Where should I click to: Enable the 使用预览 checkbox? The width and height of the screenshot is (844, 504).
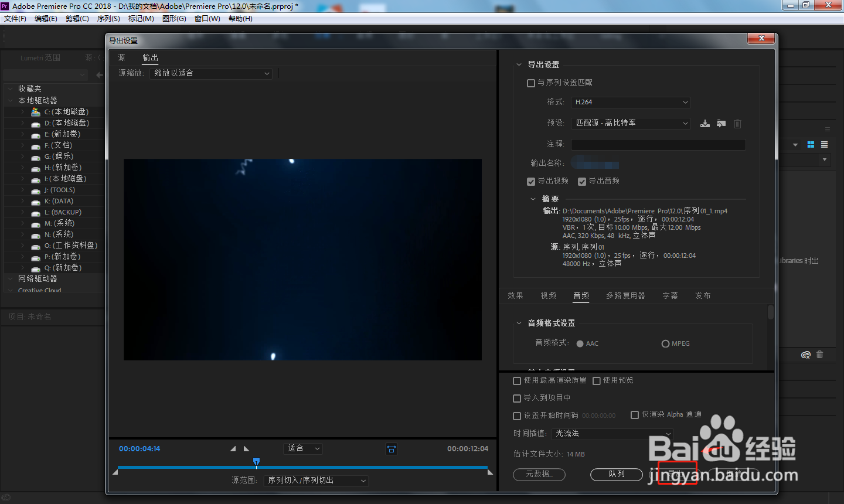[597, 381]
